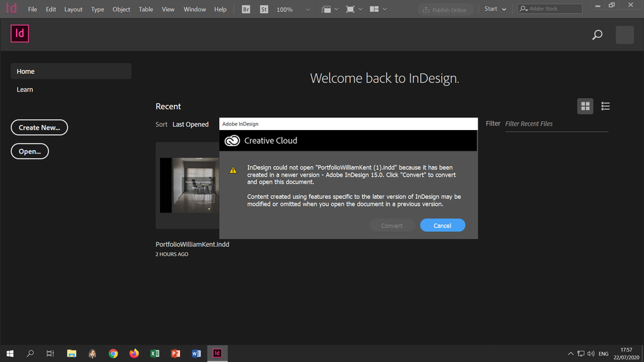Show hidden system tray icons
The height and width of the screenshot is (362, 644).
[571, 354]
